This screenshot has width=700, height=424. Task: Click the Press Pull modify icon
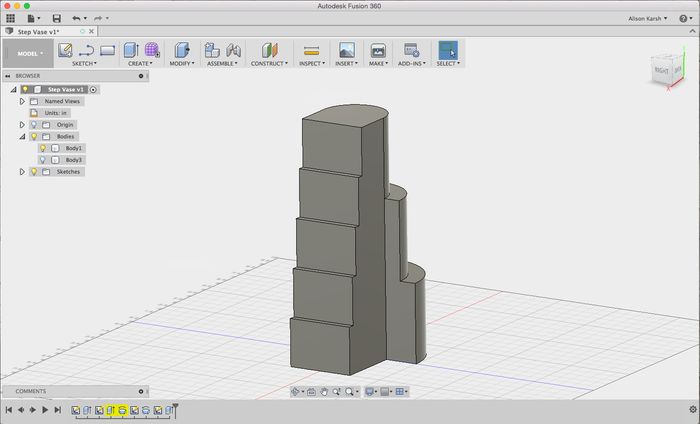181,50
